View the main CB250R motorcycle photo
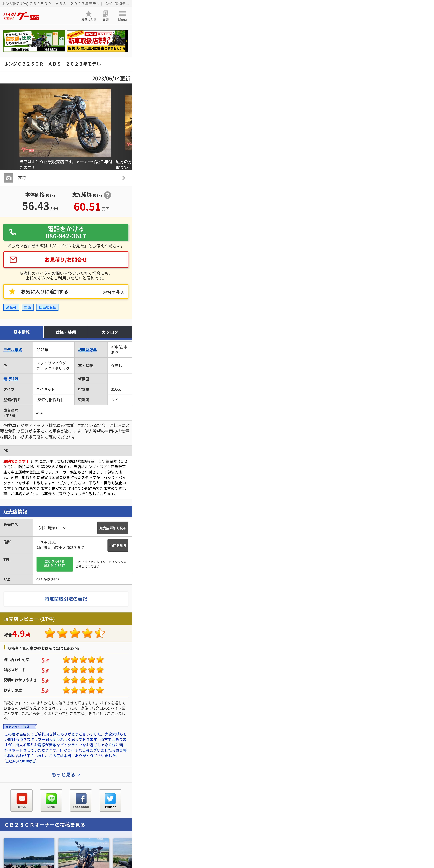Screen dimensions: 434x868 pyautogui.click(x=65, y=123)
